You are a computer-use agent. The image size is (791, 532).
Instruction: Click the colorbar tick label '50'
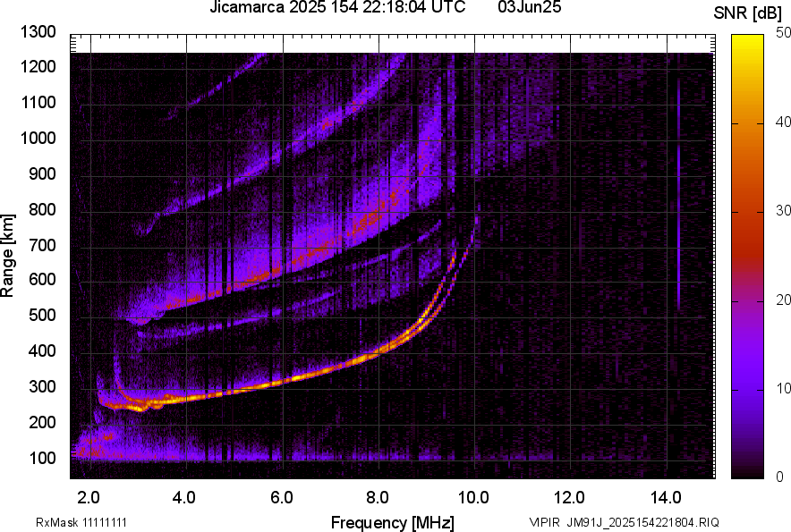pos(784,33)
